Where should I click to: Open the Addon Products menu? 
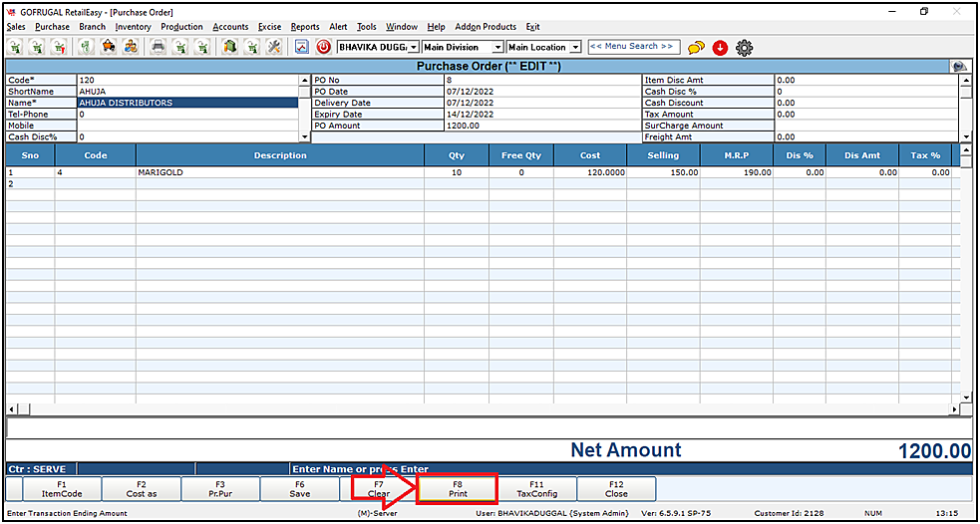click(486, 27)
